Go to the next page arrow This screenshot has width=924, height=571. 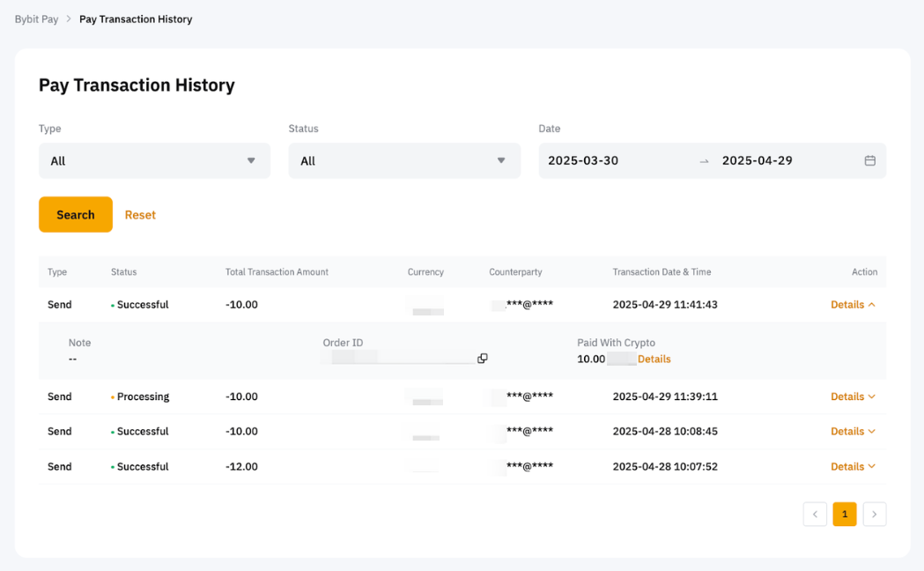pos(874,514)
